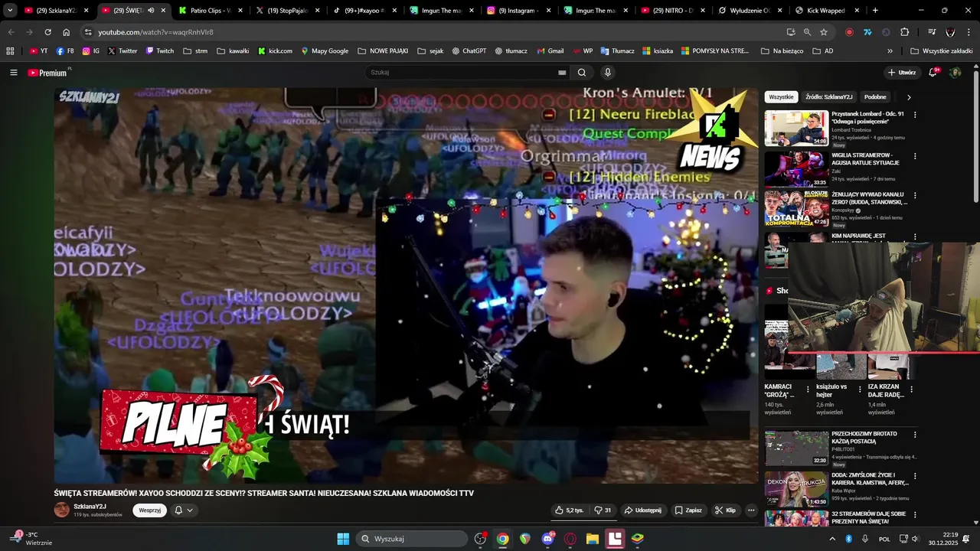
Task: Click the YouTube search magnifier button
Action: (x=582, y=73)
